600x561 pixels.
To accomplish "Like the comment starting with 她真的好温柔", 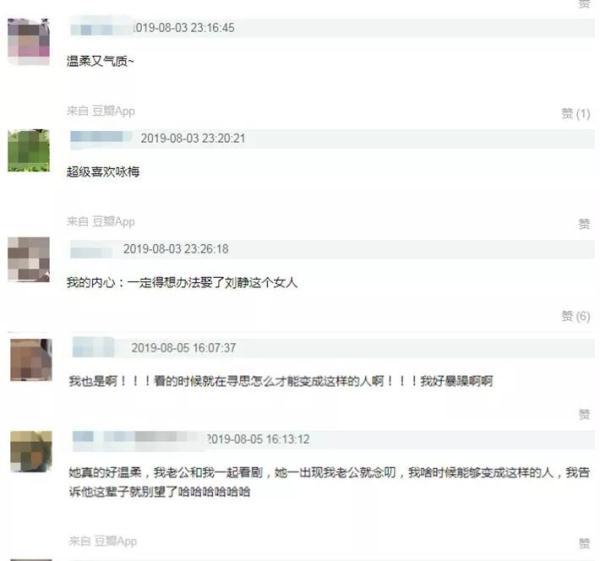I will point(584,543).
